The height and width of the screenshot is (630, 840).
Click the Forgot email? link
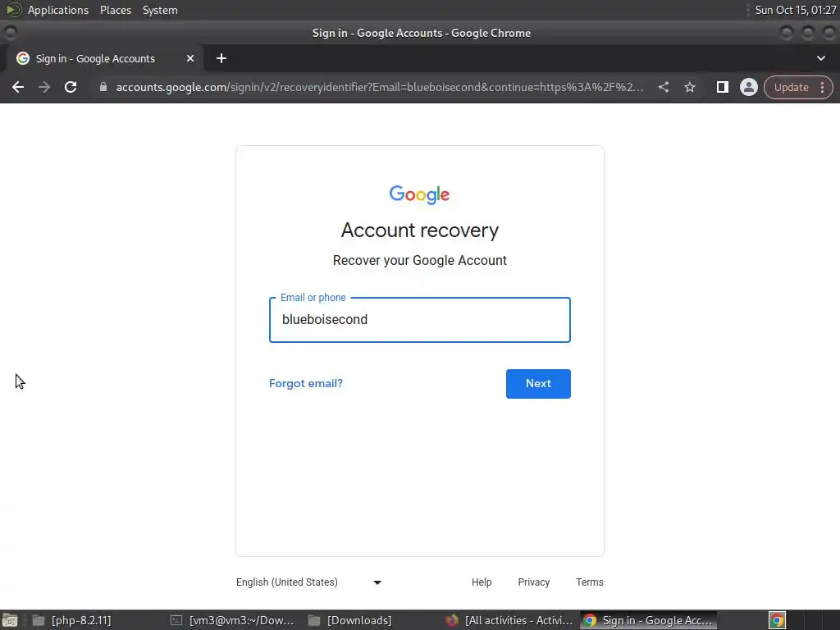[306, 384]
